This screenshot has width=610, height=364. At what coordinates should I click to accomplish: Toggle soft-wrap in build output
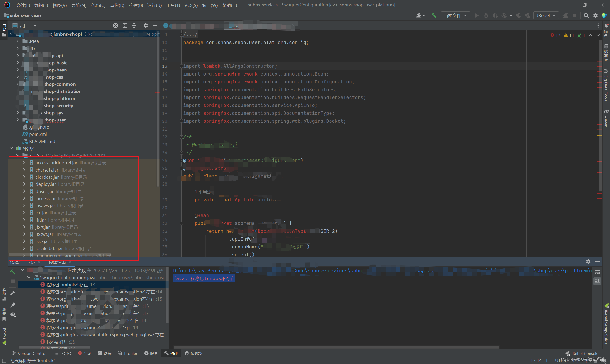pos(598,272)
